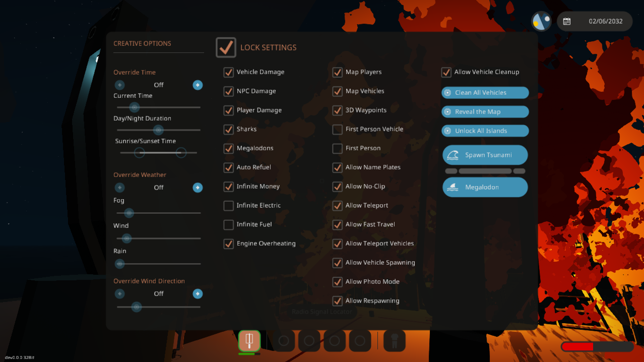Screen dimensions: 644x362
Task: Click previous arrow for Override Weather
Action: coord(119,188)
